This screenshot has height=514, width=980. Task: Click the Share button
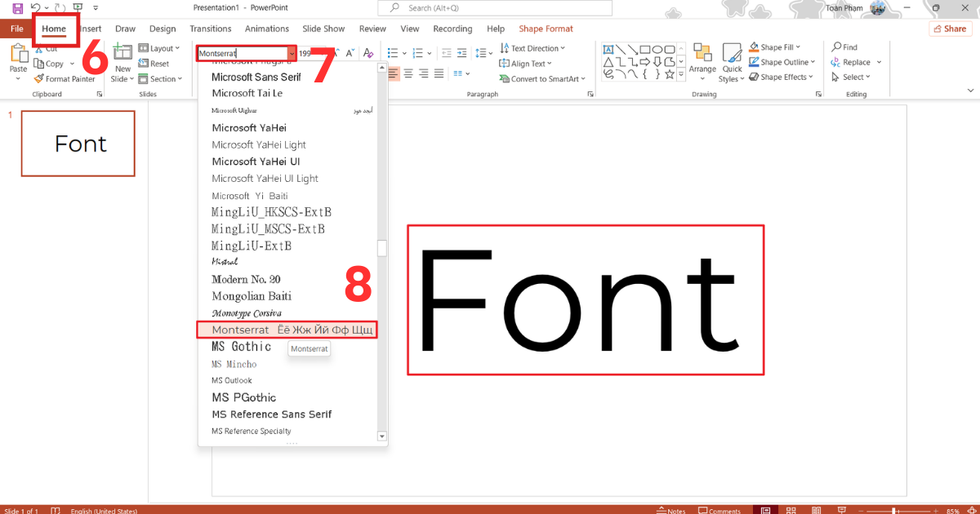pyautogui.click(x=950, y=28)
